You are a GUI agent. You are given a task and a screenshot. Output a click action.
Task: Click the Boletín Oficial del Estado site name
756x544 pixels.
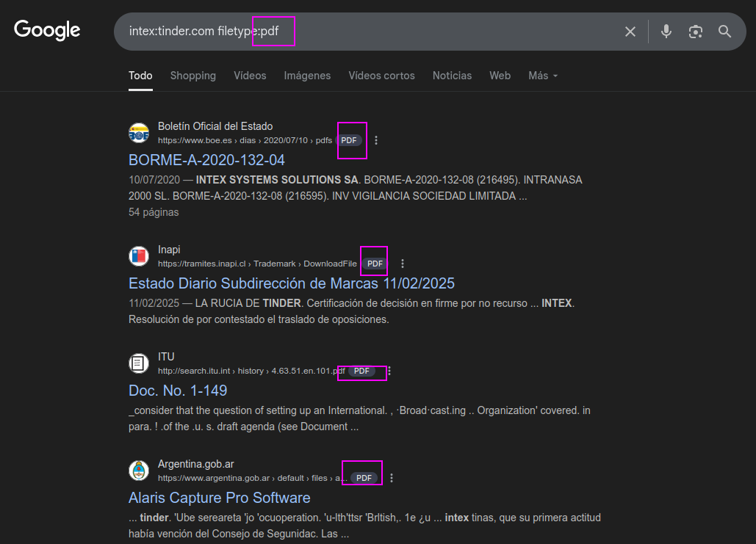coord(215,126)
